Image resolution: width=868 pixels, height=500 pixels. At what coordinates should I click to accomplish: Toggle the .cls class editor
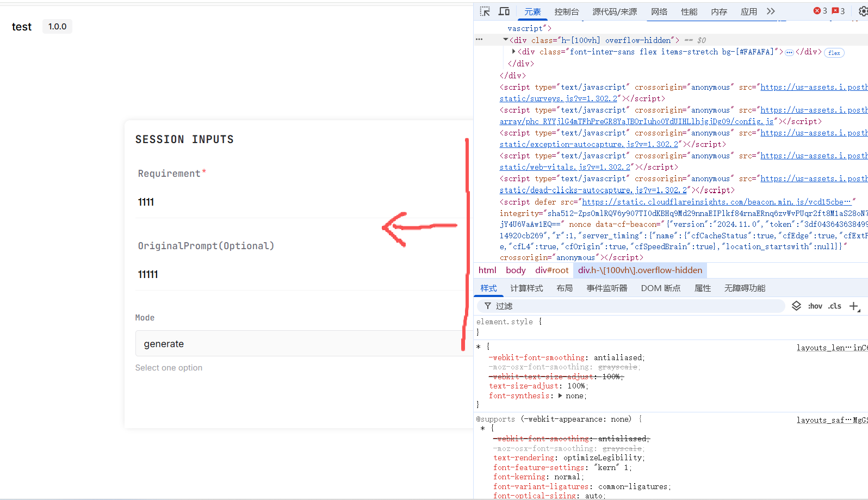coord(835,306)
